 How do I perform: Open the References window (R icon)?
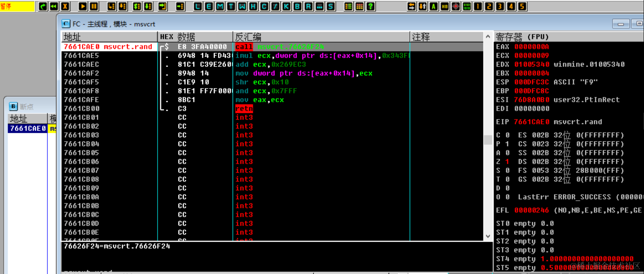coord(309,6)
